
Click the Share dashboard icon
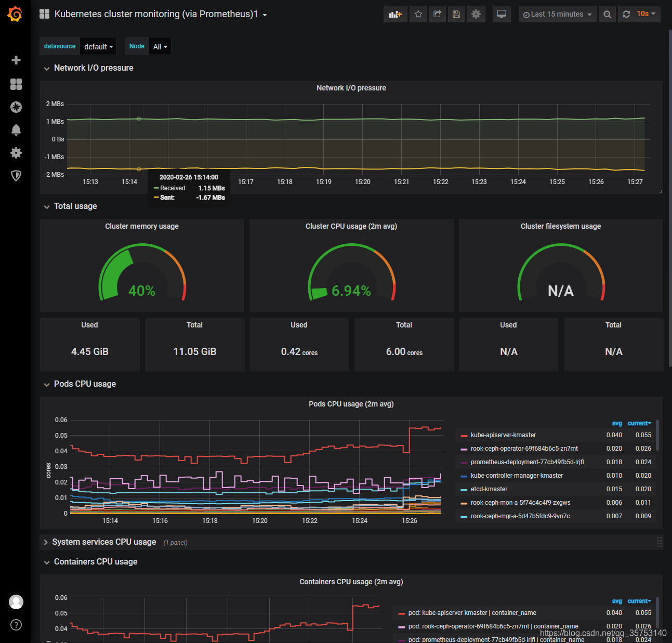437,14
